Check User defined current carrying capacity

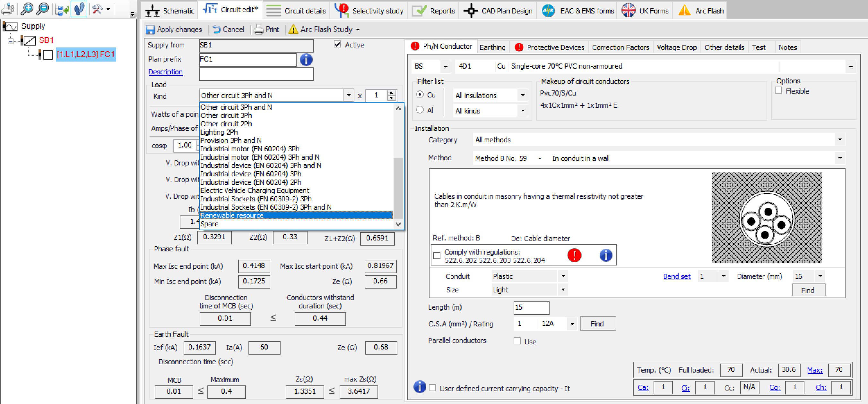(432, 388)
